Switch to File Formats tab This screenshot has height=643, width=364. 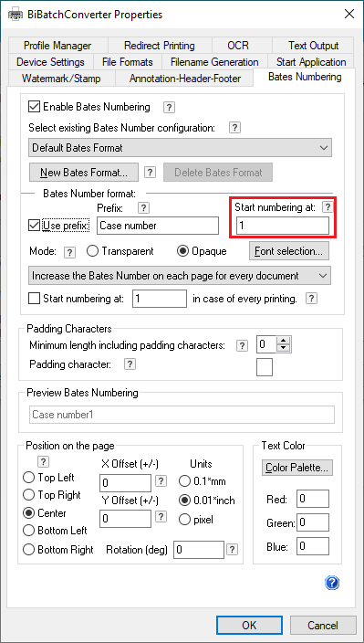tap(128, 62)
